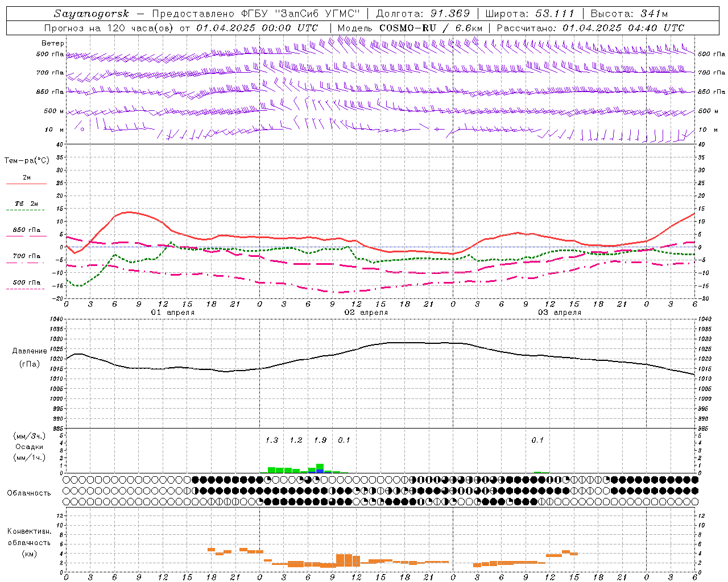The width and height of the screenshot is (728, 582).
Task: Click the '(гПа)' pressure unit label
Action: coord(30,364)
